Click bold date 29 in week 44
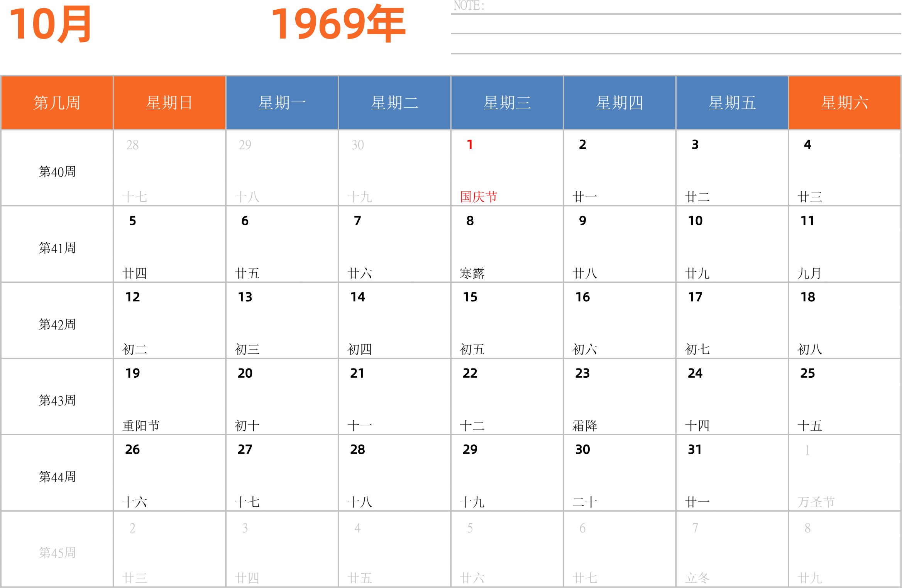The height and width of the screenshot is (588, 902). 470,449
